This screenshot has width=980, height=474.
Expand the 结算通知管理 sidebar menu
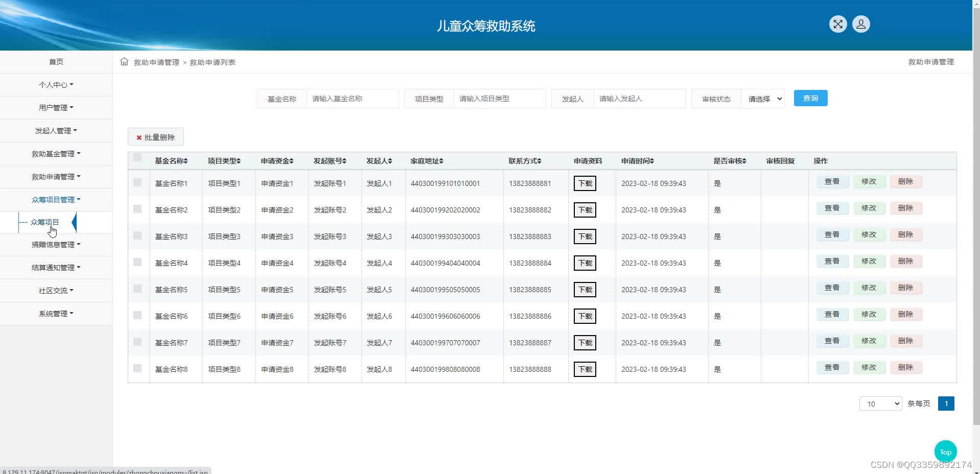56,268
